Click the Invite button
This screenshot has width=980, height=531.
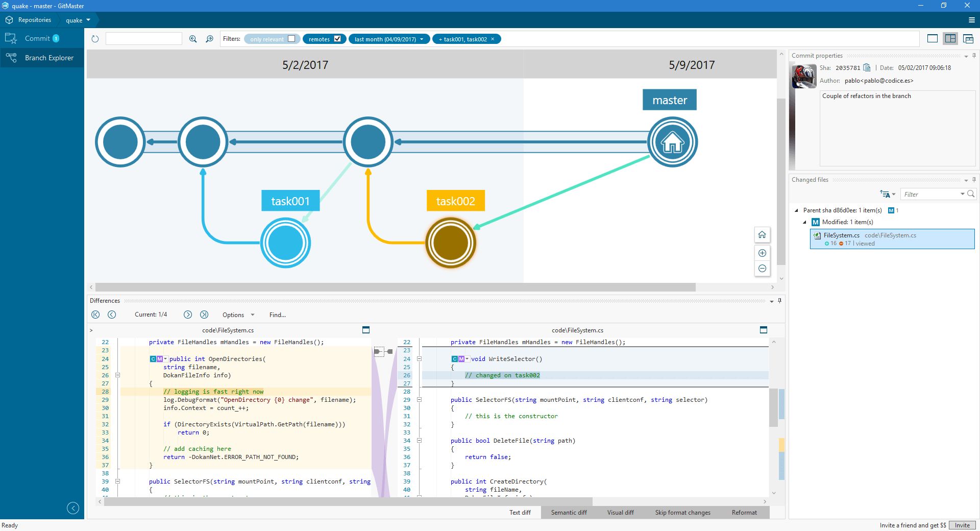(x=962, y=525)
